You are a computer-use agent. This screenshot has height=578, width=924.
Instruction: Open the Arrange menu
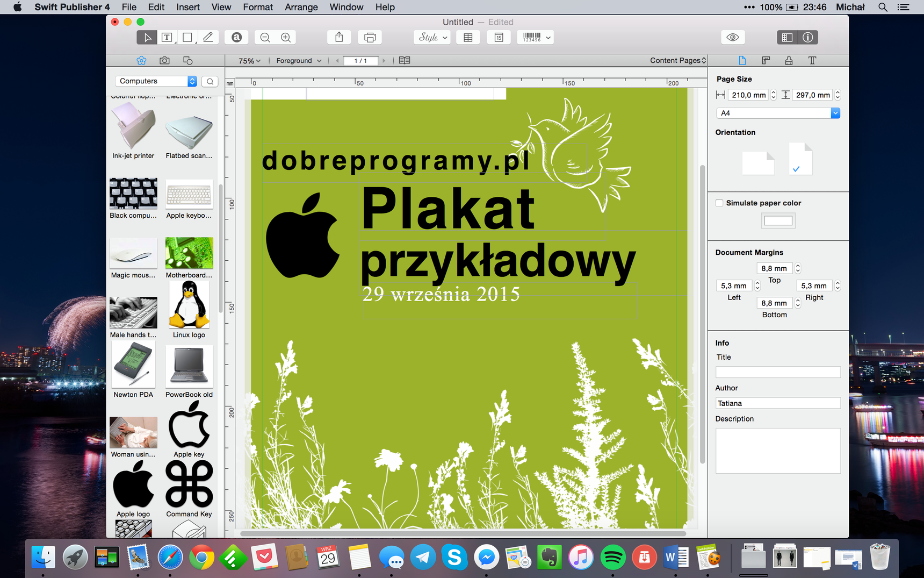(x=301, y=7)
